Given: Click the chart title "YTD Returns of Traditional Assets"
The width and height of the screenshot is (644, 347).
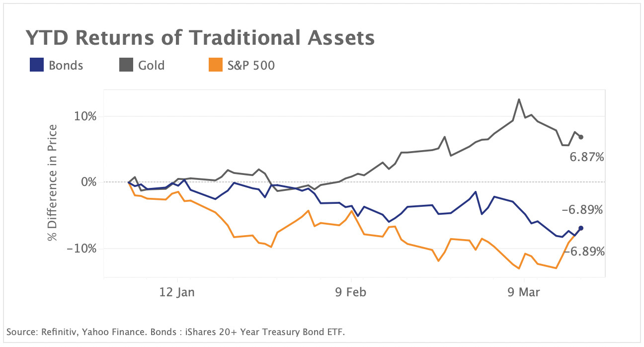Looking at the screenshot, I should [200, 39].
